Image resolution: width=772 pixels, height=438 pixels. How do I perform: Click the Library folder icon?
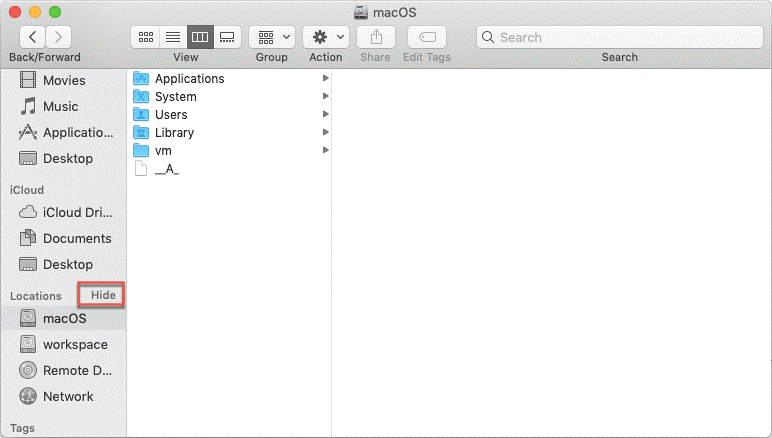pyautogui.click(x=141, y=132)
